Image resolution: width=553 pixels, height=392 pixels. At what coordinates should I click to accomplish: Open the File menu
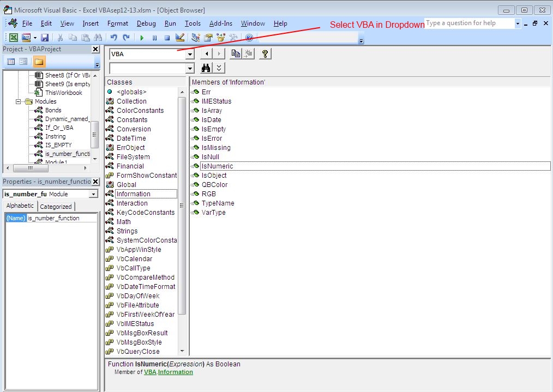tap(27, 23)
